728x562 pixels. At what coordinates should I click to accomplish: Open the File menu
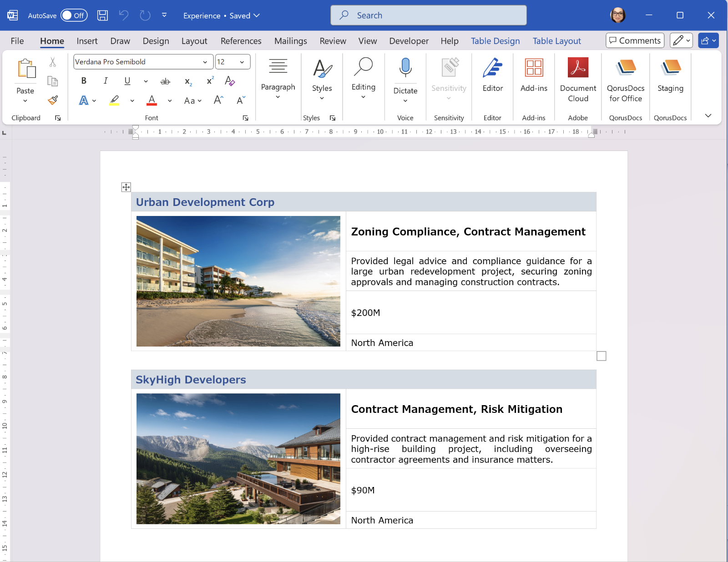pyautogui.click(x=17, y=41)
